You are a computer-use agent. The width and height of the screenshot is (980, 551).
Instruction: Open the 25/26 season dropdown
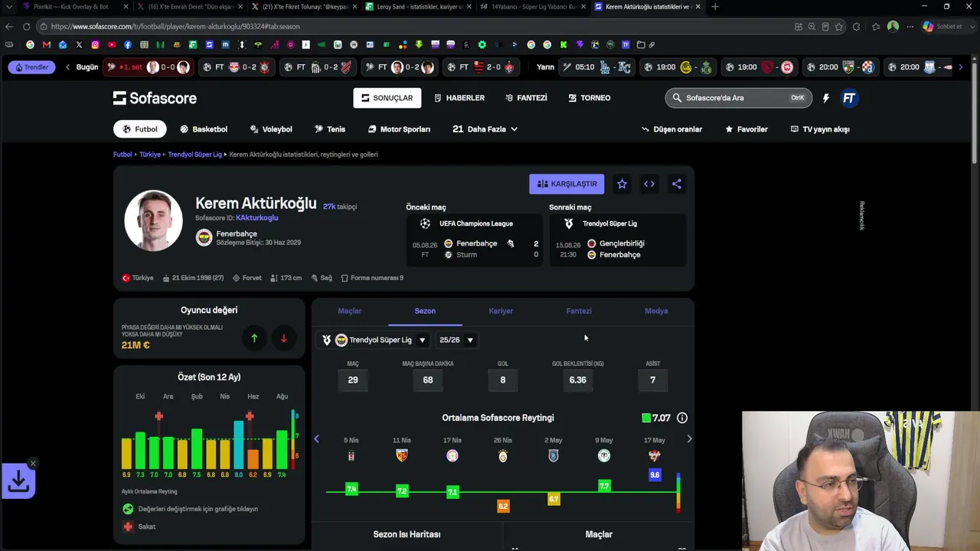(456, 340)
